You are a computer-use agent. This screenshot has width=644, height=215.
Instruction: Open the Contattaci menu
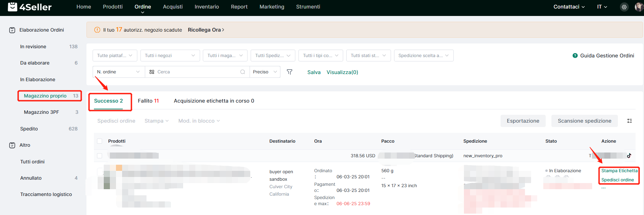tap(569, 7)
